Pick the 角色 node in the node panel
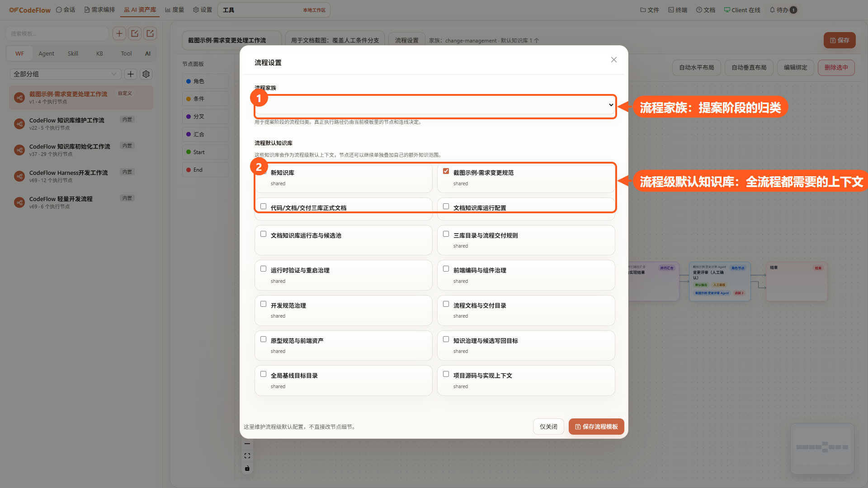Screen dimensions: 868x488 point(206,81)
